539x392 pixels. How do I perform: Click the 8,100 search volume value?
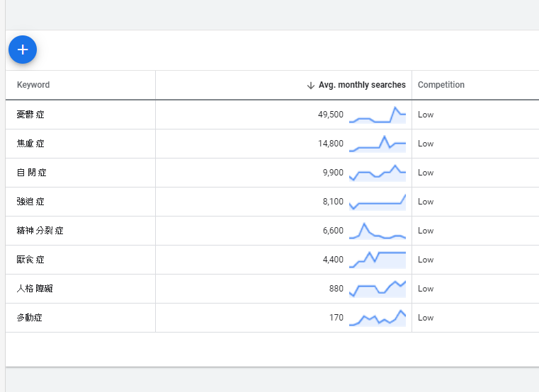point(333,202)
